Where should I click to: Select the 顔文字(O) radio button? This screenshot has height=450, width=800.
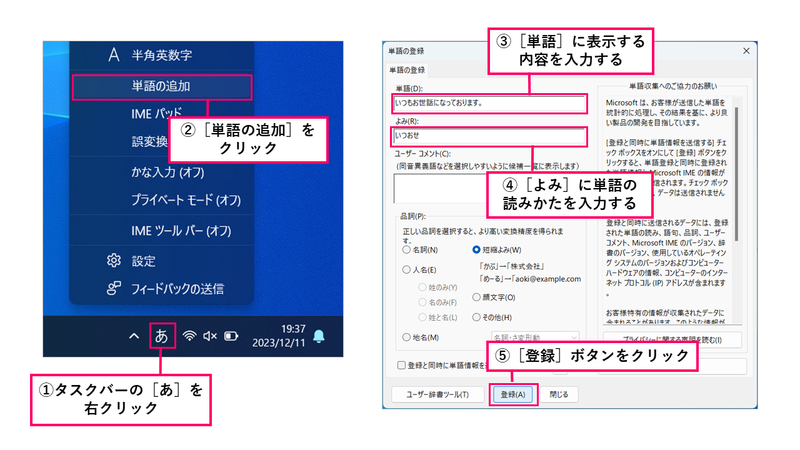[x=476, y=297]
